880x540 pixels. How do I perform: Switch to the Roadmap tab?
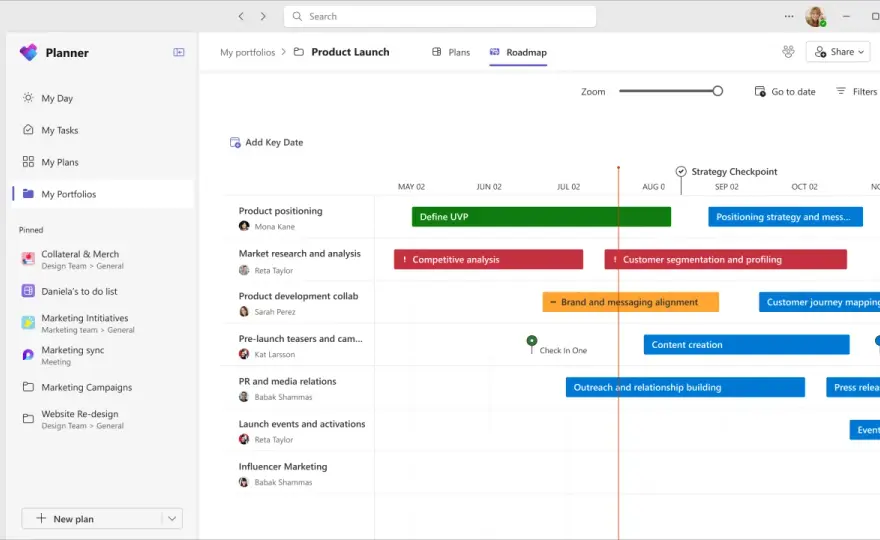518,52
